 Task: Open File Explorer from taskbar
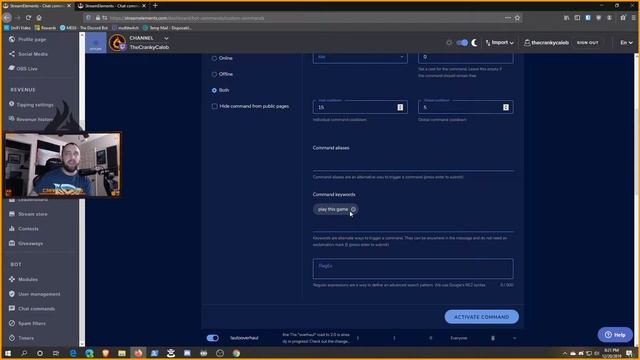[122, 353]
